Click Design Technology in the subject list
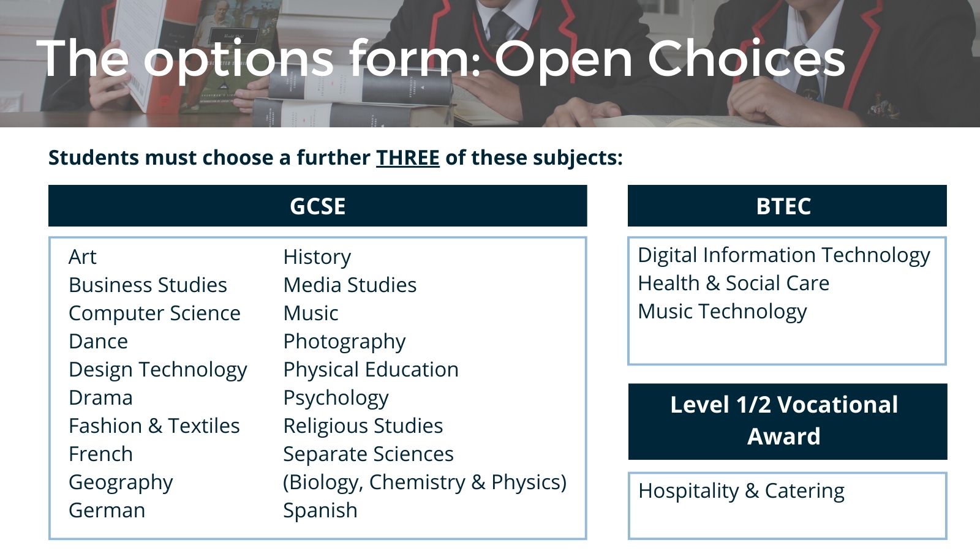980x551 pixels. click(x=158, y=370)
